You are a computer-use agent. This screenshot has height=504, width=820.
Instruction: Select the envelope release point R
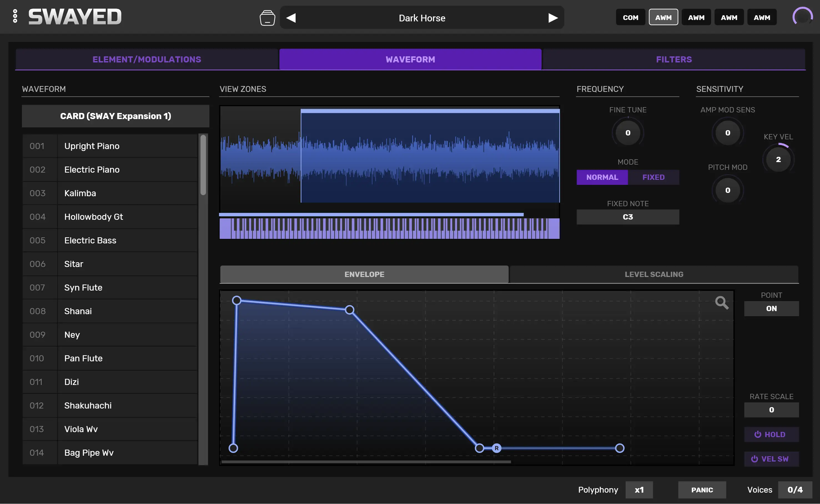click(x=496, y=448)
